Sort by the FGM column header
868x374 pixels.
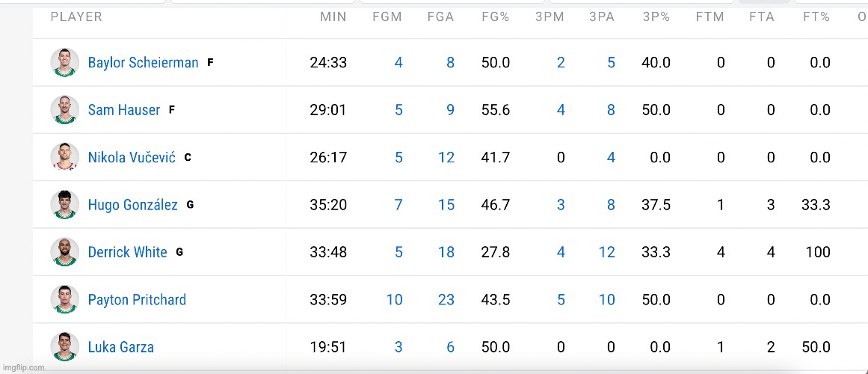coord(387,16)
